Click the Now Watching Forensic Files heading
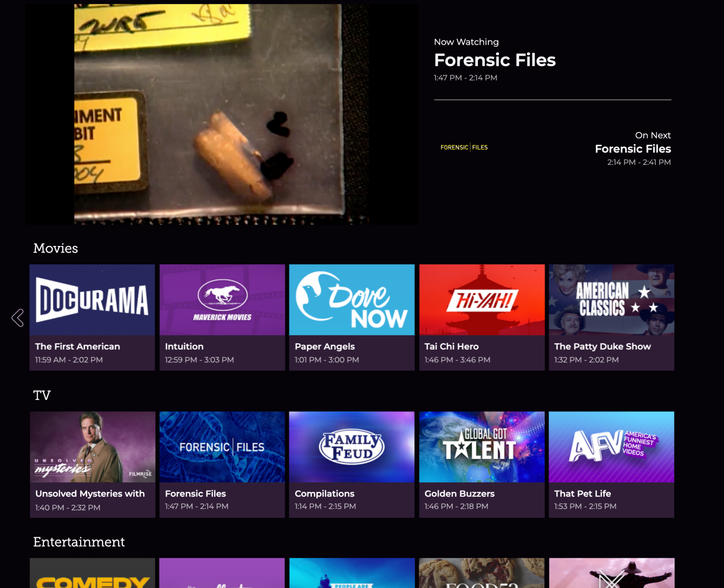Viewport: 724px width, 588px height. tap(494, 60)
